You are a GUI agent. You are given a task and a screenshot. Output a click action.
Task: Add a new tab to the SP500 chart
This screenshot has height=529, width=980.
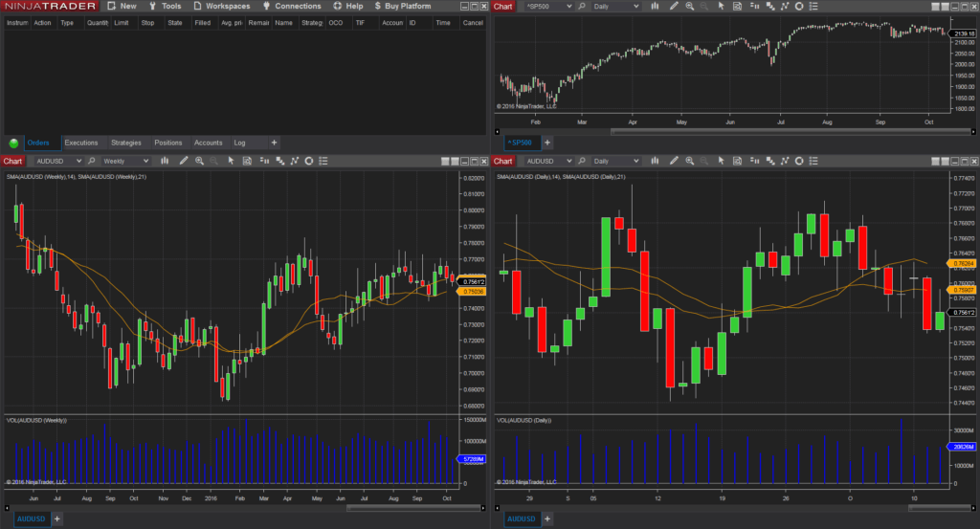click(547, 143)
